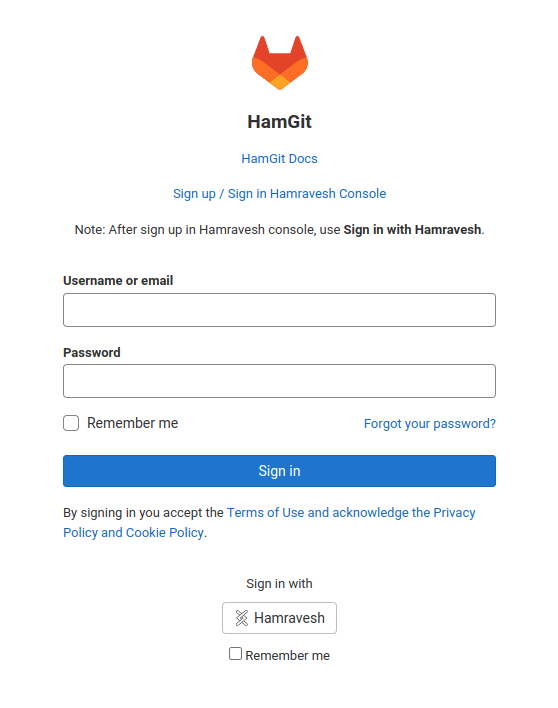Follow the Forgot your password? link
This screenshot has width=558, height=708.
point(430,424)
